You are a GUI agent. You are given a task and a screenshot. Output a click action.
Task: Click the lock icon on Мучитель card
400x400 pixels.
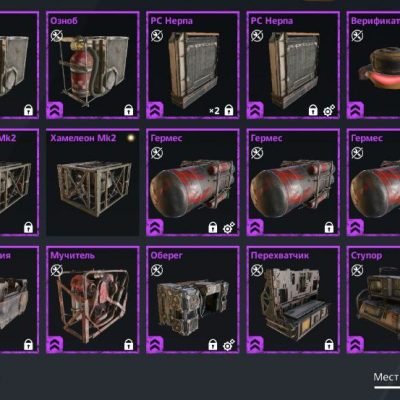(129, 345)
